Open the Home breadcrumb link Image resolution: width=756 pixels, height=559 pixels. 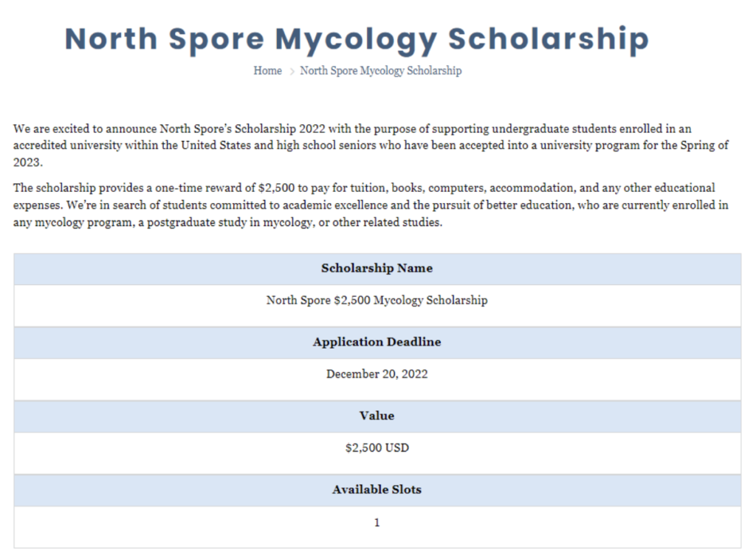click(267, 70)
